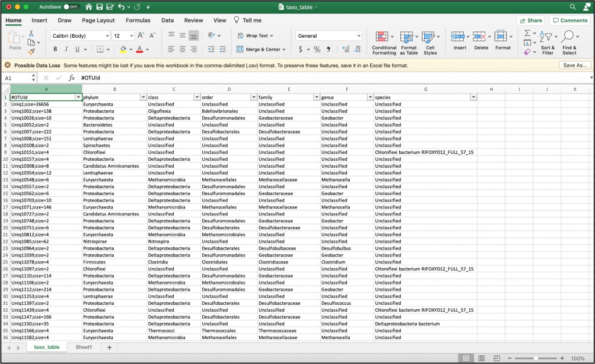Open the Calibri font name dropdown

pos(105,36)
